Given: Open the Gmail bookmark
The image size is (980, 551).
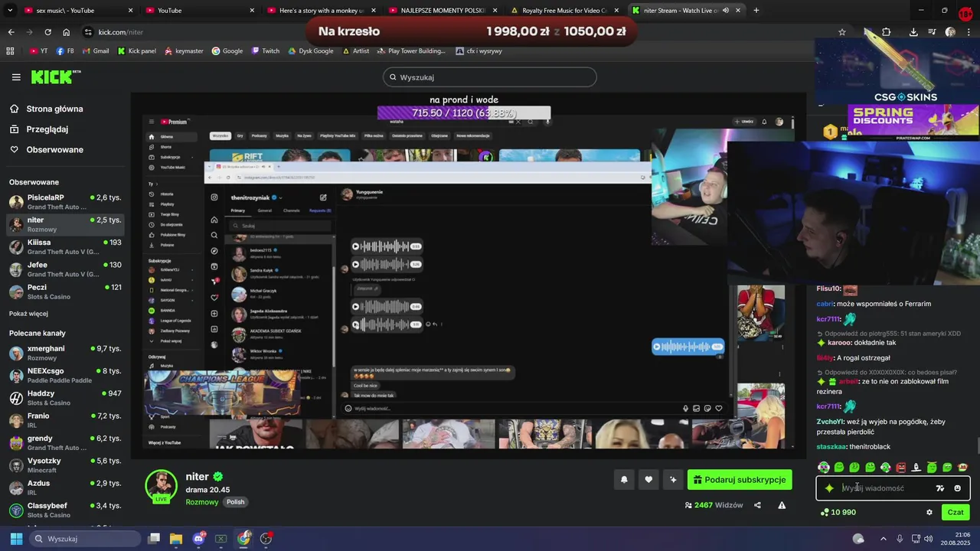Looking at the screenshot, I should [x=95, y=51].
